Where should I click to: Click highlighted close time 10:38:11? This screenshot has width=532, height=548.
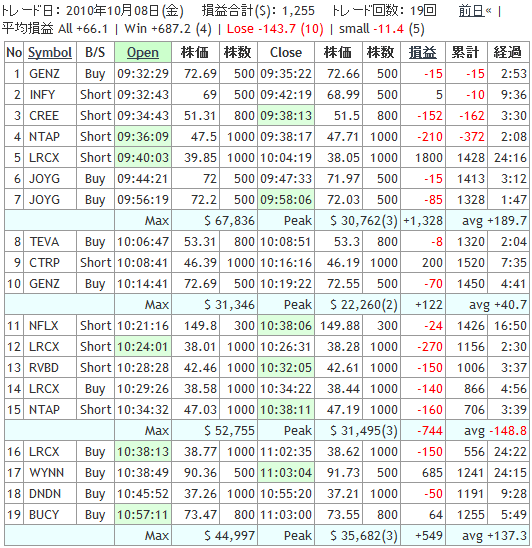point(286,409)
